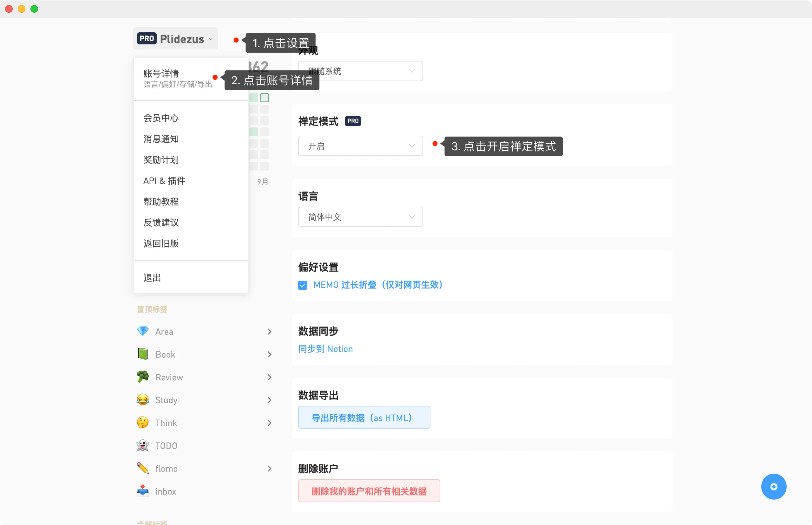Open the Think tag
Viewport: 812px width, 525px height.
(x=166, y=423)
